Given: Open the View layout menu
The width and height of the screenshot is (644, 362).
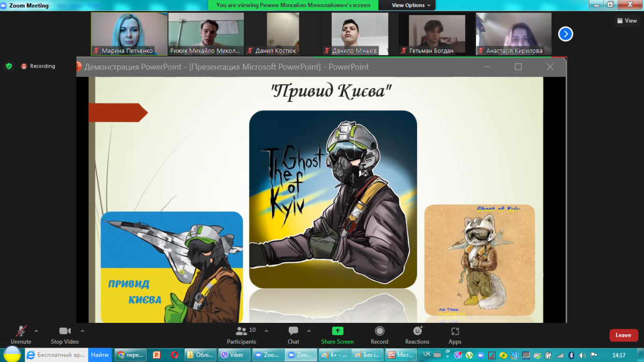Looking at the screenshot, I should click(x=626, y=21).
